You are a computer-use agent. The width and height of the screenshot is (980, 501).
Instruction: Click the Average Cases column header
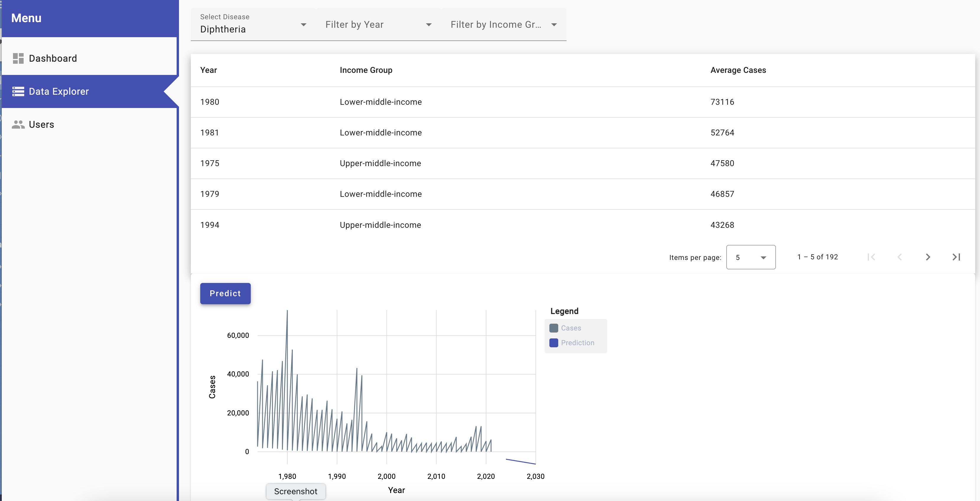tap(738, 70)
